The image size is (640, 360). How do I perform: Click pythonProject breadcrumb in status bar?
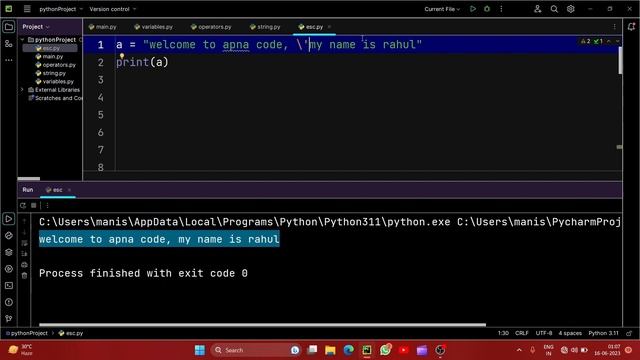click(27, 333)
